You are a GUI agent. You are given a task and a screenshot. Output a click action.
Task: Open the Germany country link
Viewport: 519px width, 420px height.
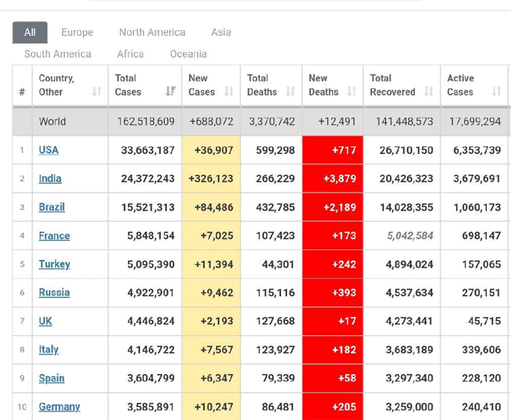click(x=59, y=406)
